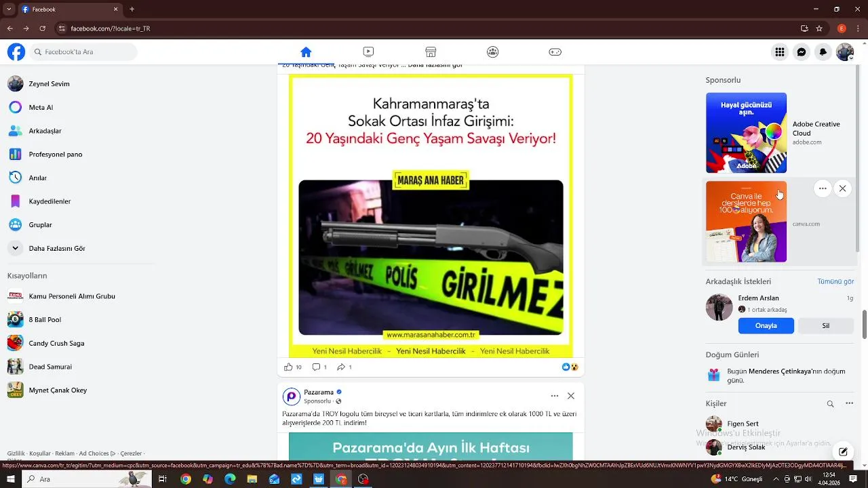868x488 pixels.
Task: Open the Maraş Ana Haber news image
Action: (431, 216)
